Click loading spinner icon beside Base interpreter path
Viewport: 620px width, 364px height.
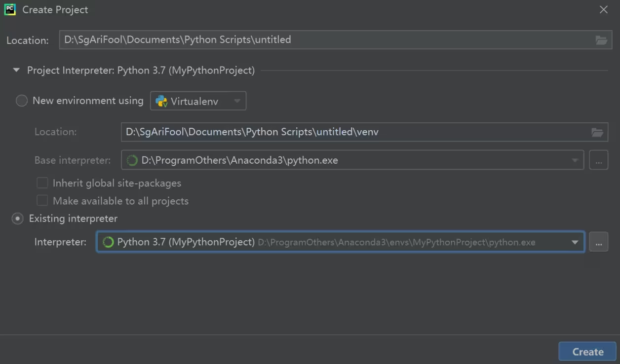pos(132,160)
